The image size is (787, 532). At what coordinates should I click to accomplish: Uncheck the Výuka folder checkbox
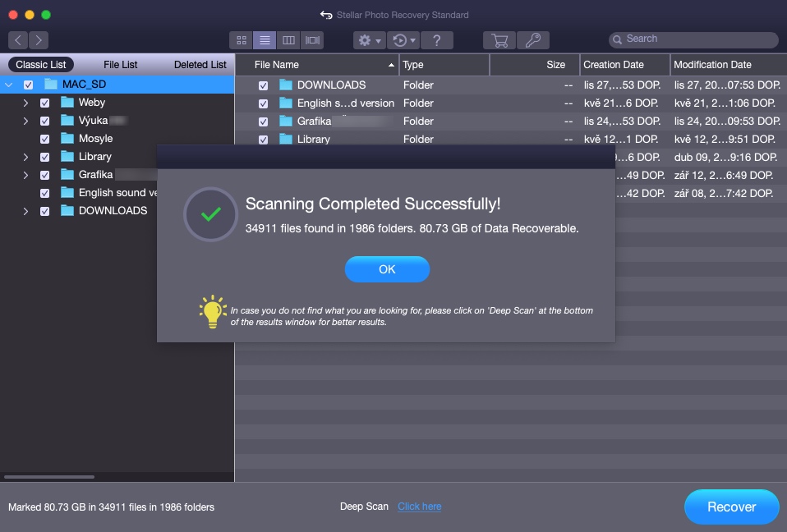click(44, 121)
